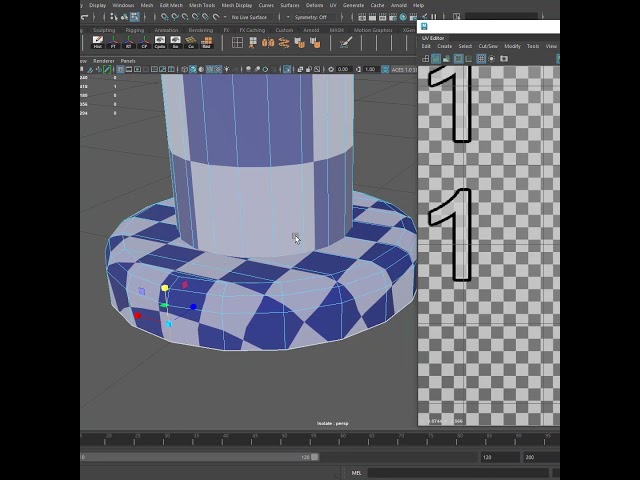The width and height of the screenshot is (640, 480).
Task: Click the Cycle shelf icon
Action: (160, 42)
